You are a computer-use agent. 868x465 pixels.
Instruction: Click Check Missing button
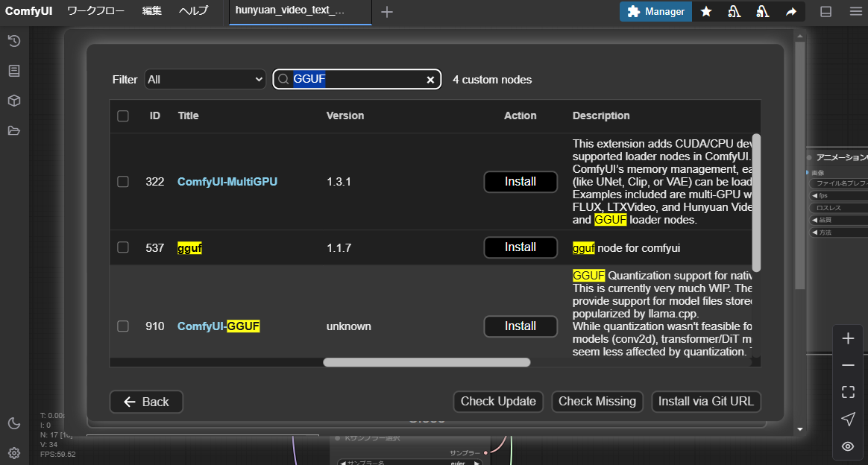click(597, 402)
